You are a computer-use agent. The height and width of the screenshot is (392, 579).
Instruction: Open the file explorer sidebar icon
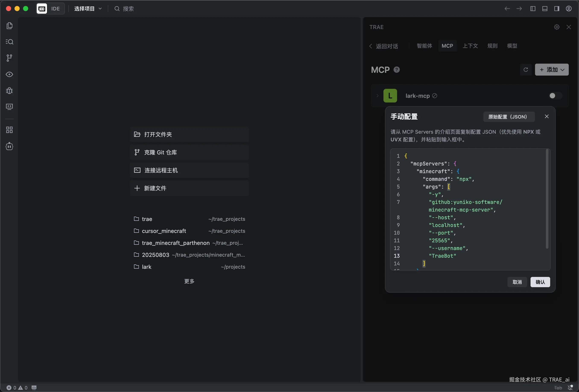(x=9, y=26)
